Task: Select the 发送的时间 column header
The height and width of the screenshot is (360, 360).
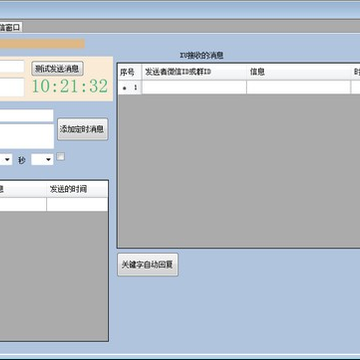Action: (x=77, y=189)
